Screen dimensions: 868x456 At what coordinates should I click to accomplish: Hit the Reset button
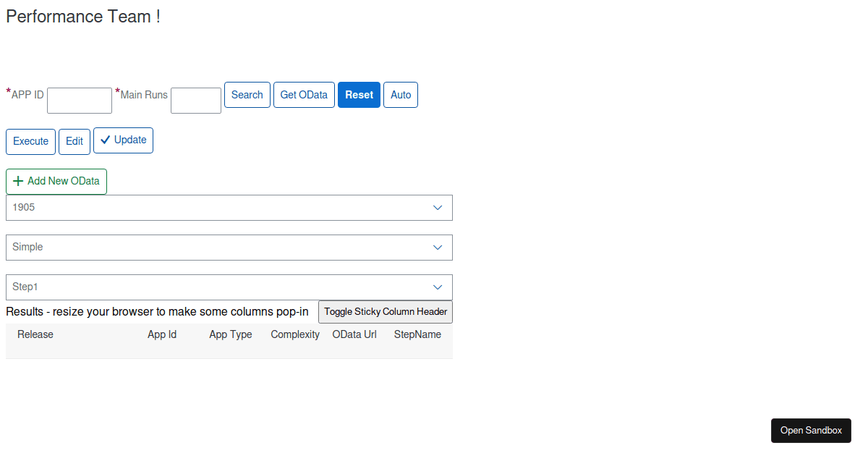pos(359,95)
